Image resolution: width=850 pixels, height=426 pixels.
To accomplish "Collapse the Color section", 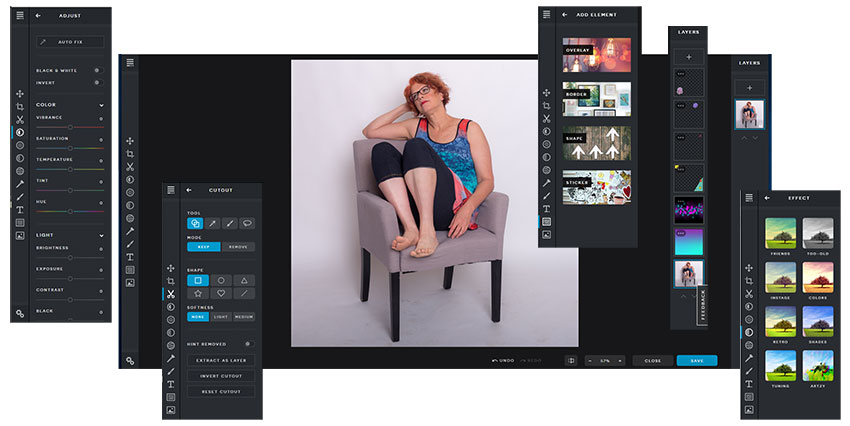I will tap(102, 104).
